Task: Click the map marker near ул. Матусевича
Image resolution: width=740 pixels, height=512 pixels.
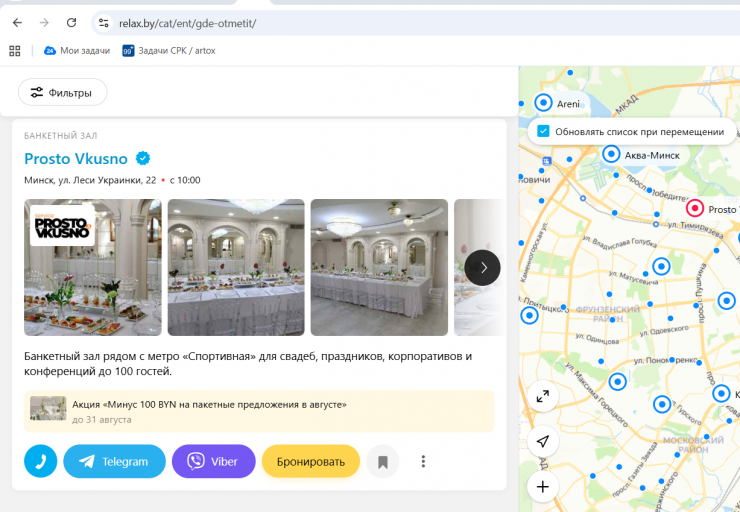Action: point(661,266)
